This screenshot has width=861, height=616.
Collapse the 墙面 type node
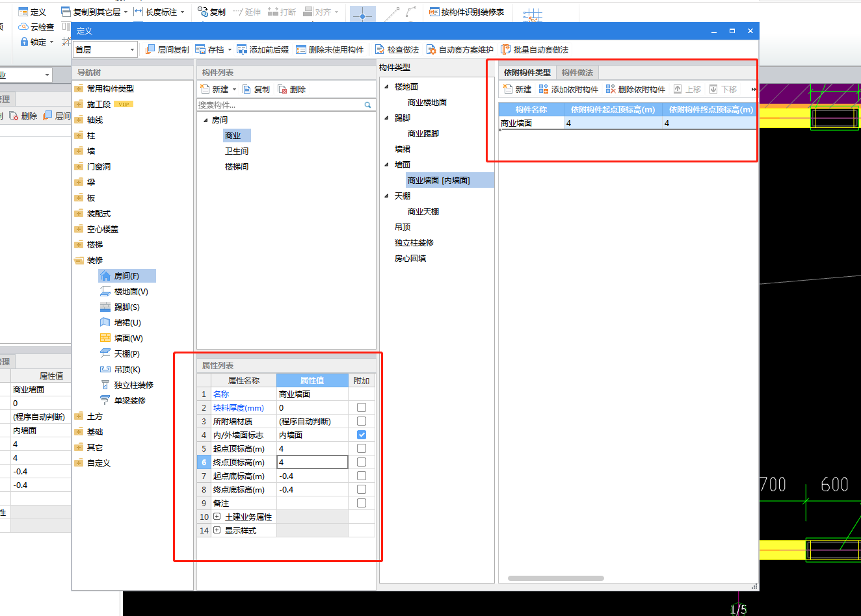(x=387, y=164)
